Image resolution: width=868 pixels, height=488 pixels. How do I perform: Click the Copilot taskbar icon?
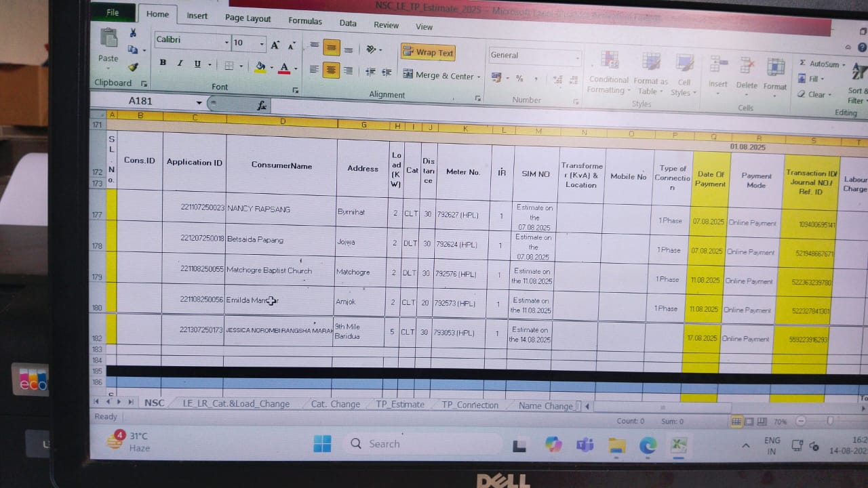(x=553, y=445)
